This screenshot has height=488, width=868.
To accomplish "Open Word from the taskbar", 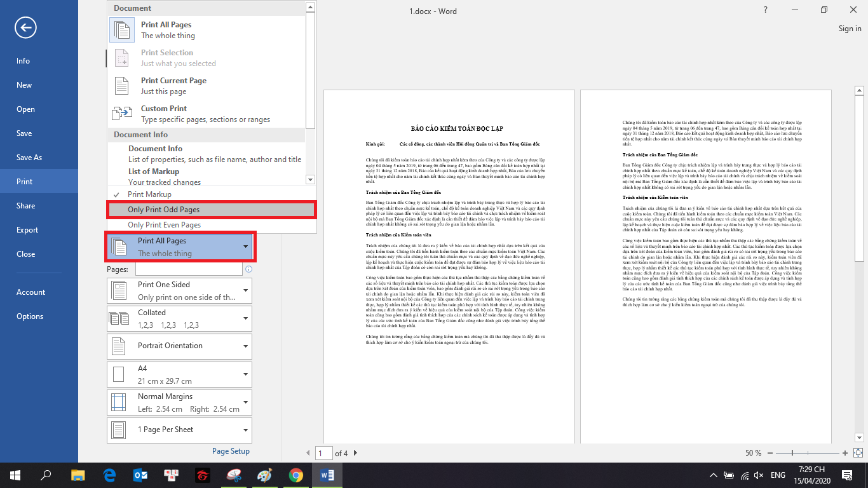I will click(328, 475).
